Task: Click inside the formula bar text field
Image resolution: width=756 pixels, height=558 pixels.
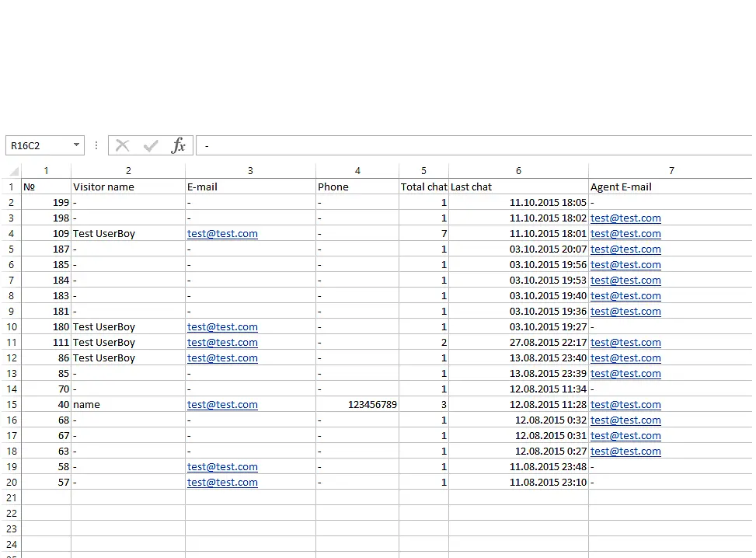Action: pos(466,145)
